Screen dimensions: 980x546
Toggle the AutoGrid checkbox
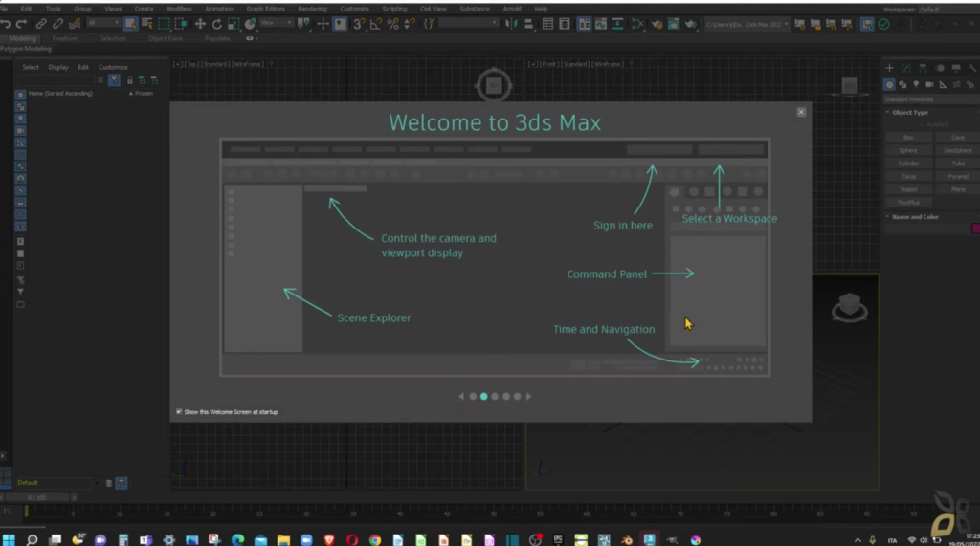tap(924, 125)
